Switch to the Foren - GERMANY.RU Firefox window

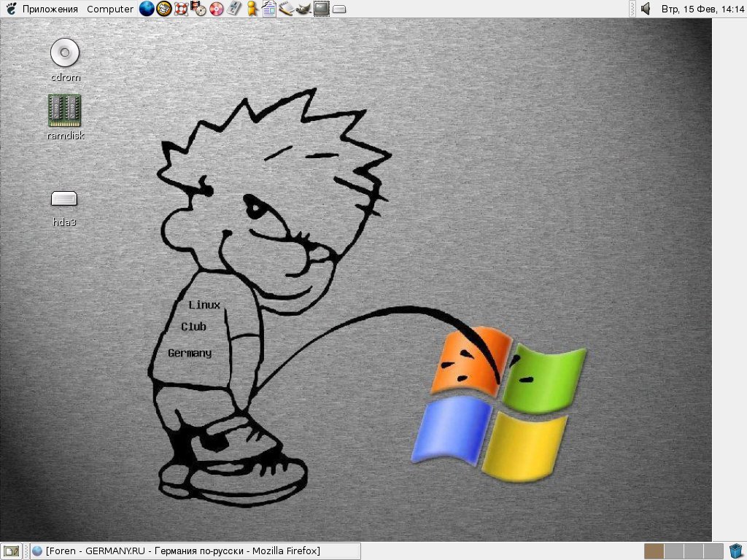(x=195, y=551)
